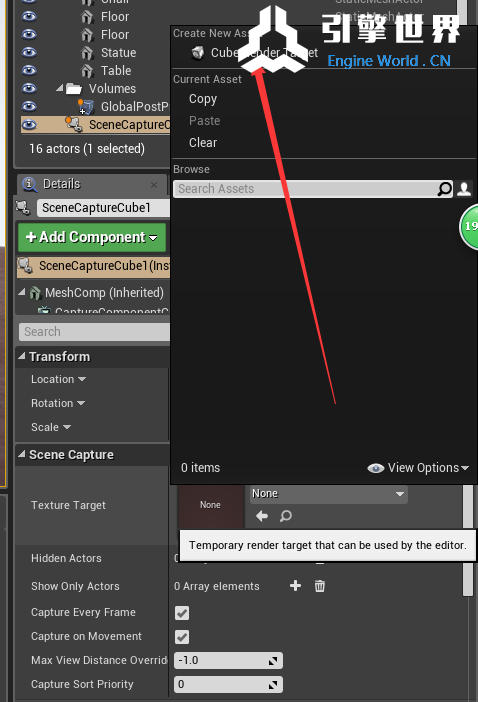
Task: Choose Clear from Current Asset menu
Action: click(x=203, y=143)
